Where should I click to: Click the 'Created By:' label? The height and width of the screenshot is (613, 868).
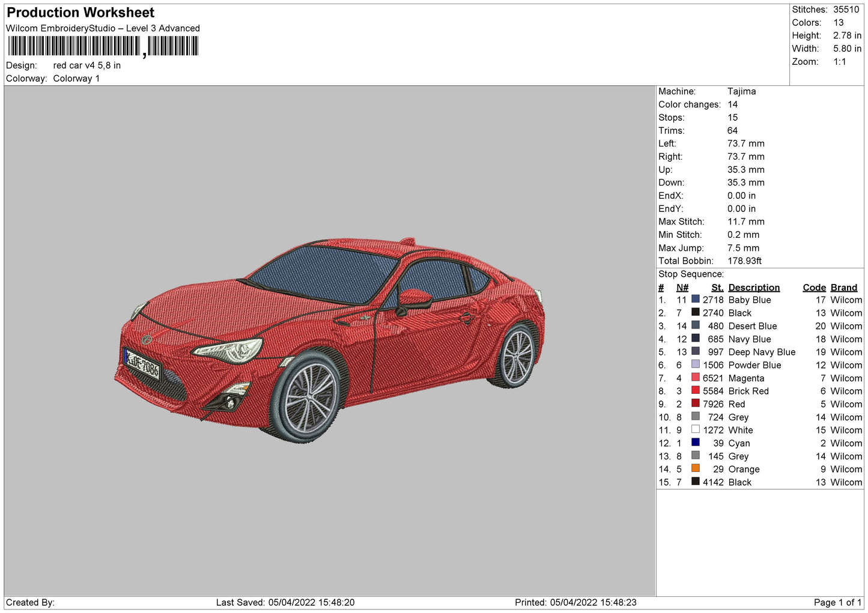pos(30,603)
